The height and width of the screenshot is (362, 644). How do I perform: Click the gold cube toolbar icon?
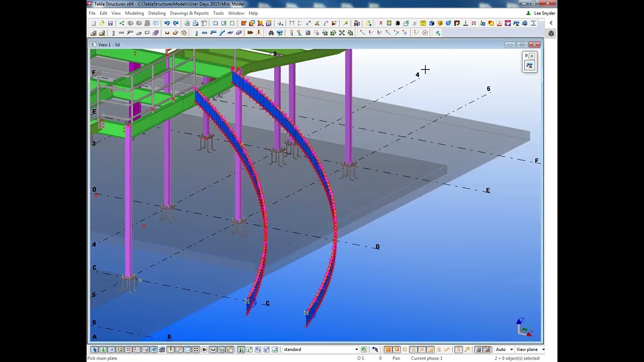(x=440, y=23)
